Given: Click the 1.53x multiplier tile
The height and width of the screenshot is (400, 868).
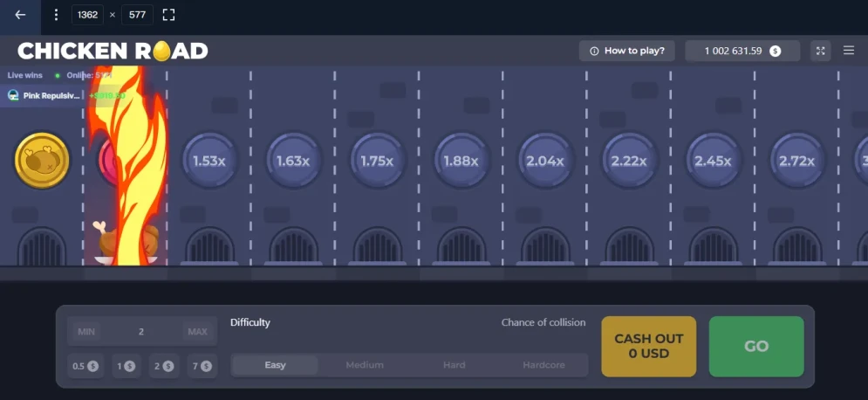Looking at the screenshot, I should 209,161.
